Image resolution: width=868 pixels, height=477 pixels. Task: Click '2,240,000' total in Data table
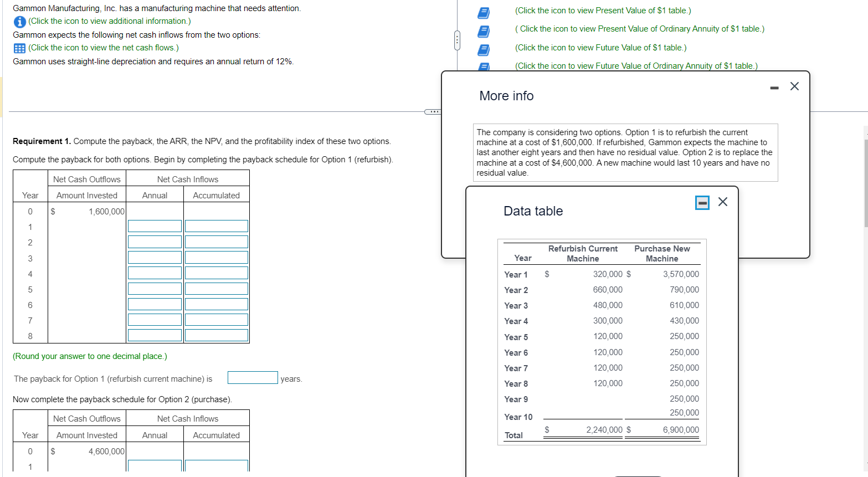pos(604,430)
